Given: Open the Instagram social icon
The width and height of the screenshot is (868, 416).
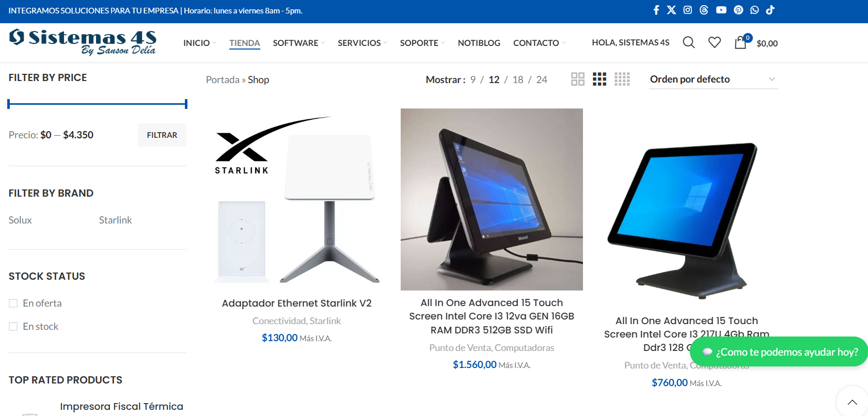Looking at the screenshot, I should 687,10.
